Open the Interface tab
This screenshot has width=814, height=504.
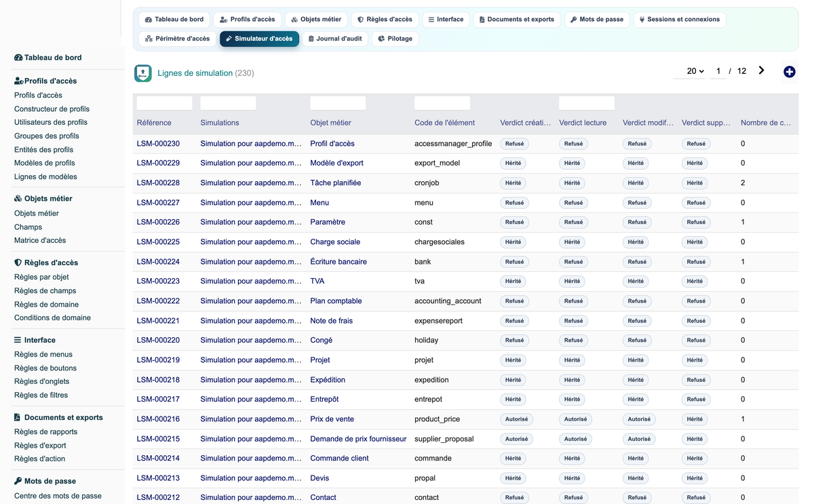pyautogui.click(x=446, y=20)
